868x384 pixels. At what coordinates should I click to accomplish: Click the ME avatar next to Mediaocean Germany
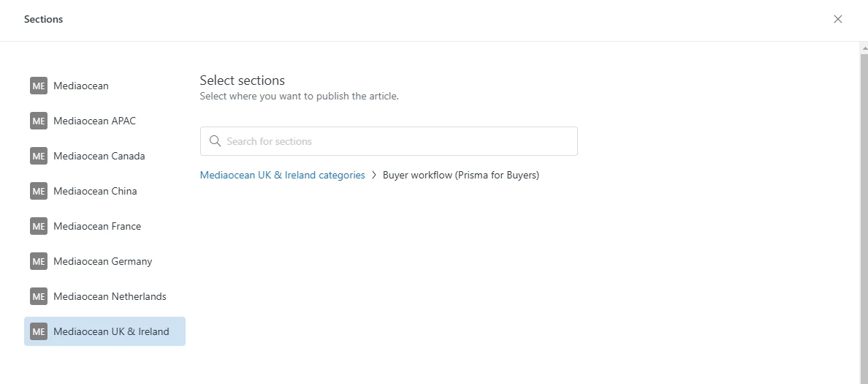(39, 261)
